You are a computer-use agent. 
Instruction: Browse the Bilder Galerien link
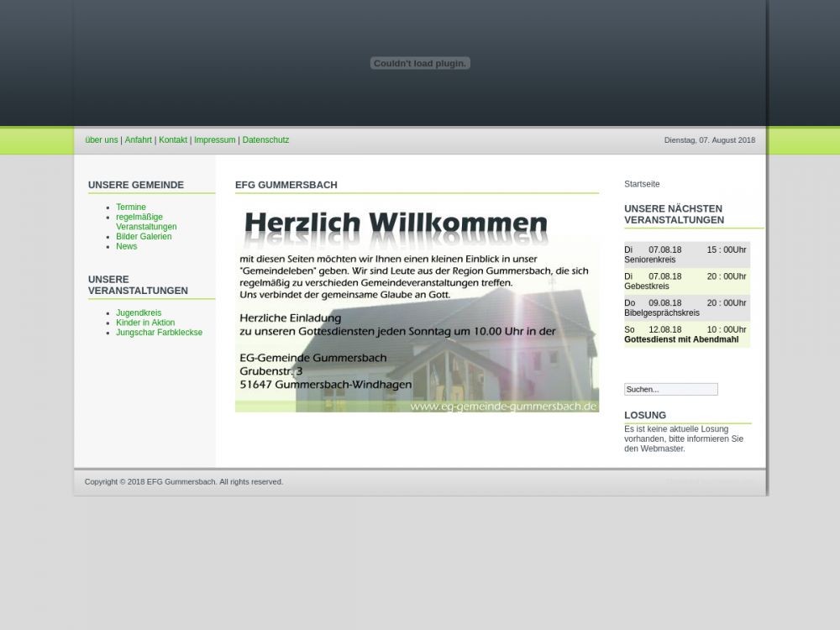tap(144, 237)
